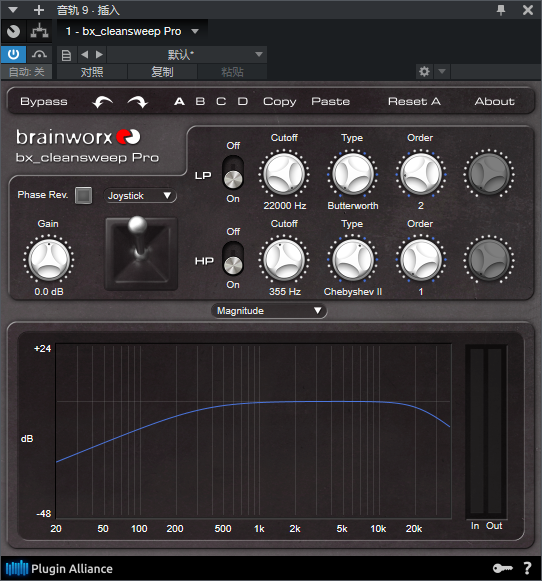Open the plugin window menu triangle
The width and height of the screenshot is (542, 581).
pyautogui.click(x=13, y=10)
